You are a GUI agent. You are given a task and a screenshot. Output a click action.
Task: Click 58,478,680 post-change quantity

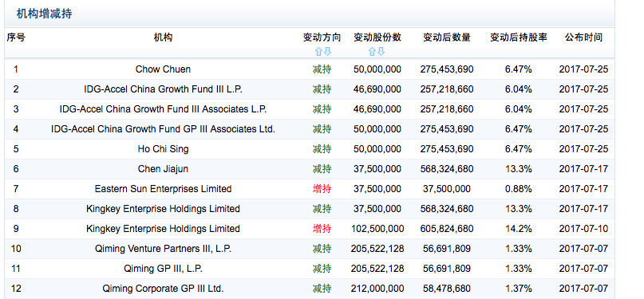[x=447, y=289]
